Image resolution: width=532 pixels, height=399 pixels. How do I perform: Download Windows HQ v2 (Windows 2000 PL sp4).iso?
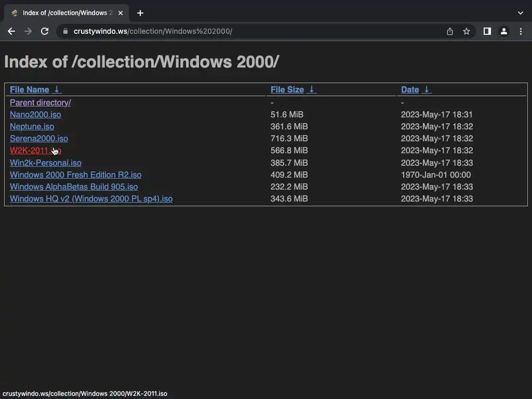(91, 199)
